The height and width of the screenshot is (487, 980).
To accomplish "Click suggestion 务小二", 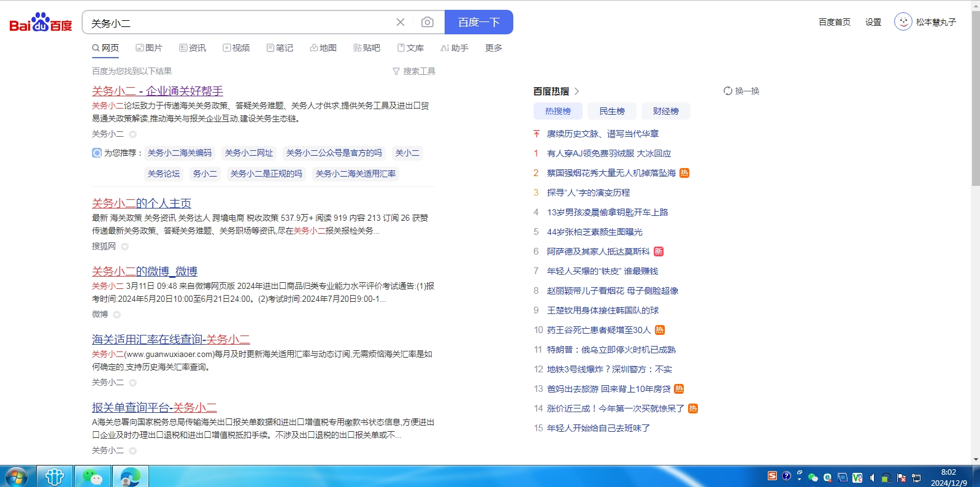I will coord(205,174).
